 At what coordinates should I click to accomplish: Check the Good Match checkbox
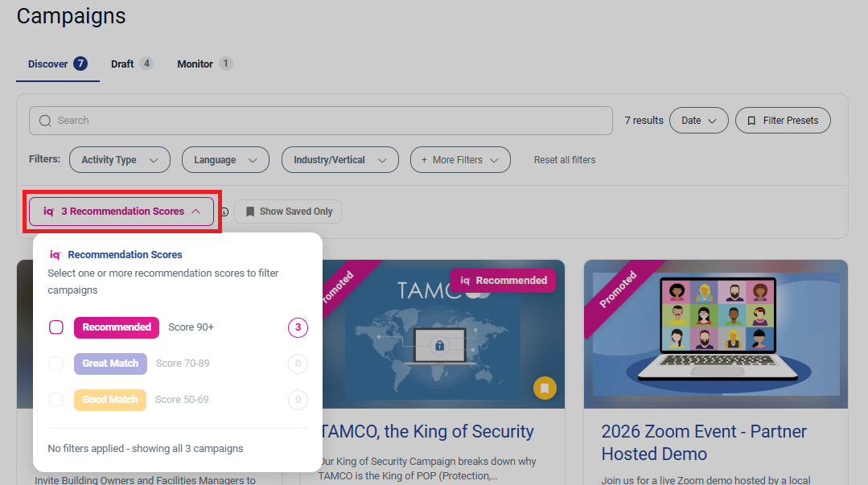56,400
